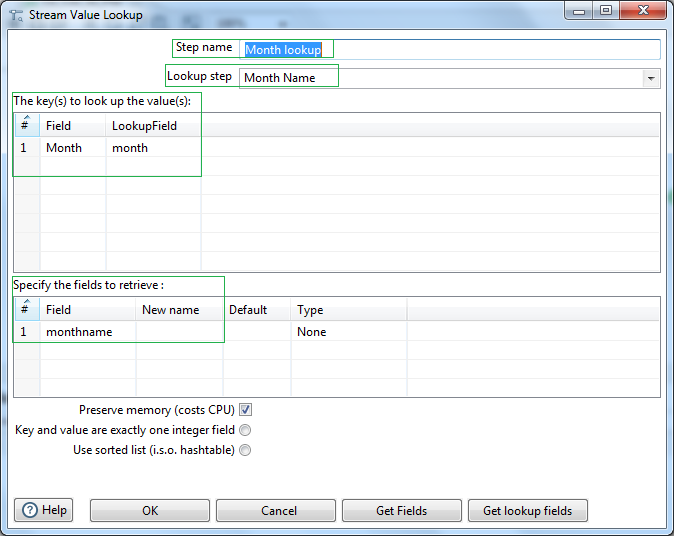Click the Get Fields button
The height and width of the screenshot is (536, 674).
tap(402, 511)
